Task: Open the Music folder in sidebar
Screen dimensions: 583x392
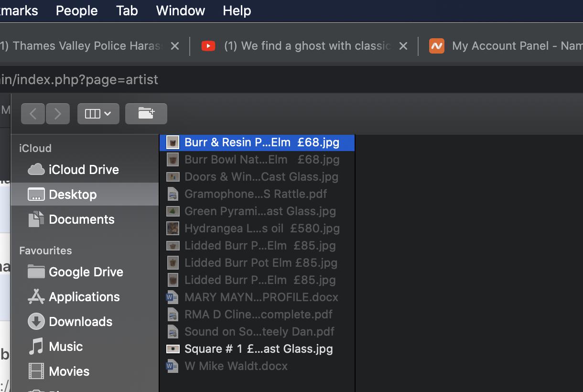Action: (65, 347)
